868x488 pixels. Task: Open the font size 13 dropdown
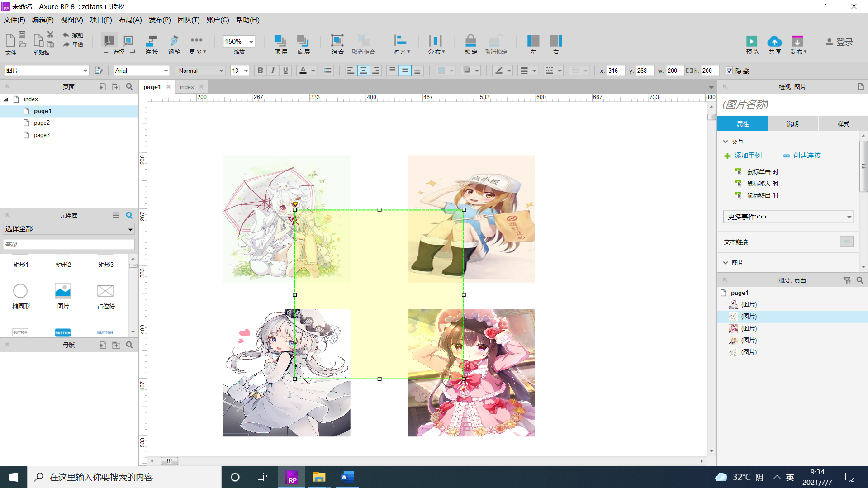tap(246, 71)
